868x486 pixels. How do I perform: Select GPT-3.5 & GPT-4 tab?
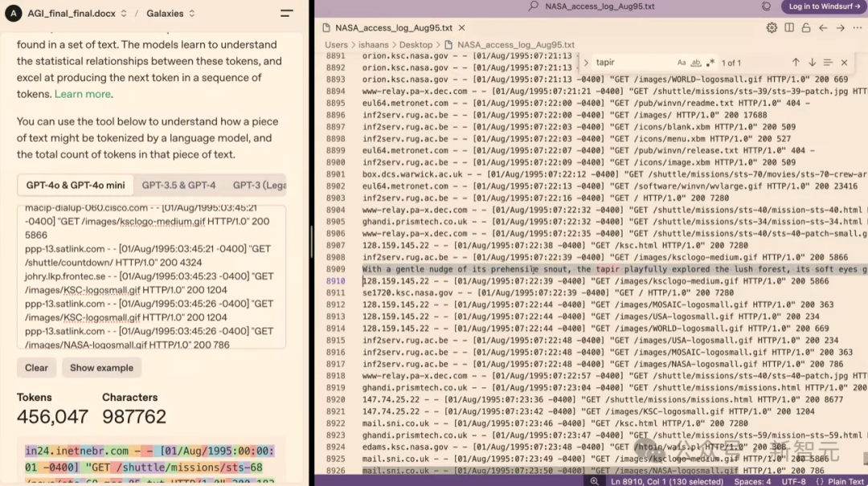point(178,186)
